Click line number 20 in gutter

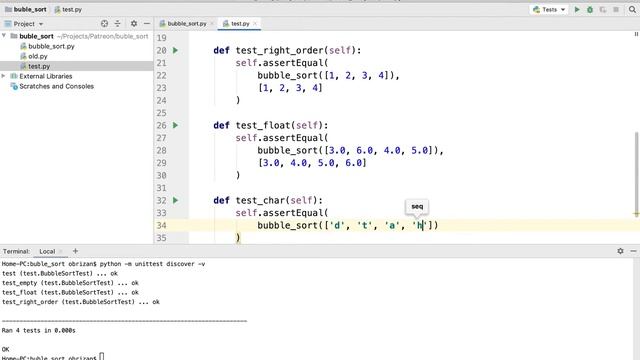pos(161,50)
